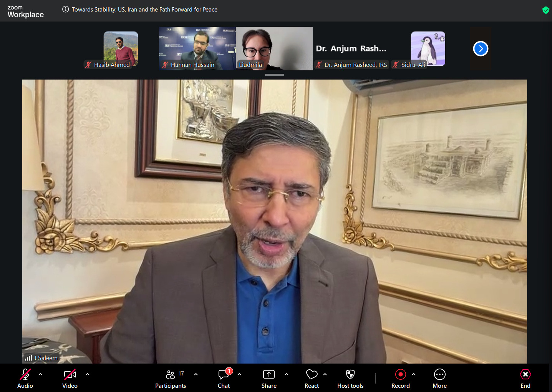Click the muted mic icon beside Hannan Hussain
This screenshot has height=392, width=552.
pos(165,65)
